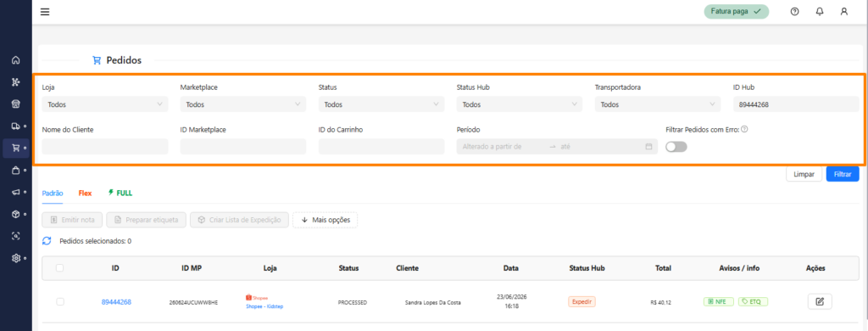The height and width of the screenshot is (331, 868).
Task: Open the shopping cart icon in sidebar
Action: click(x=15, y=148)
